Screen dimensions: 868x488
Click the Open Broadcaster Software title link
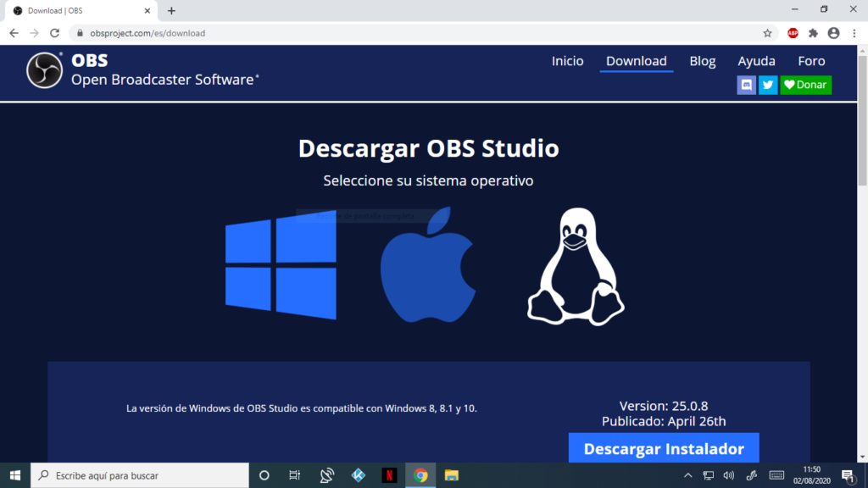(165, 80)
